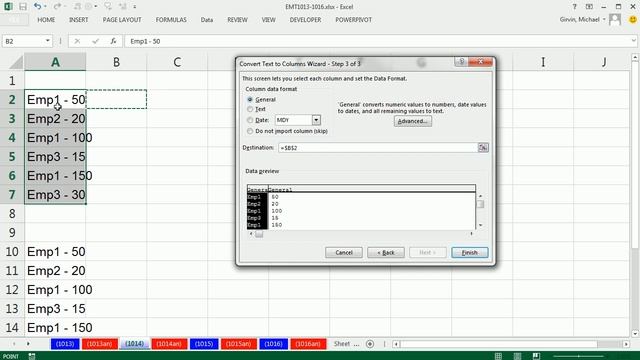The image size is (640, 360).
Task: Click the wizard Help question mark button
Action: (461, 62)
